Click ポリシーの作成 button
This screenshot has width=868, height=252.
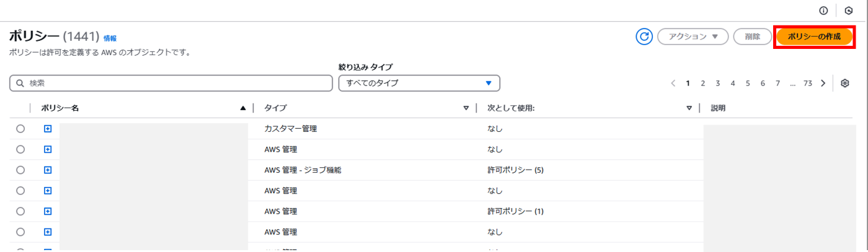814,37
